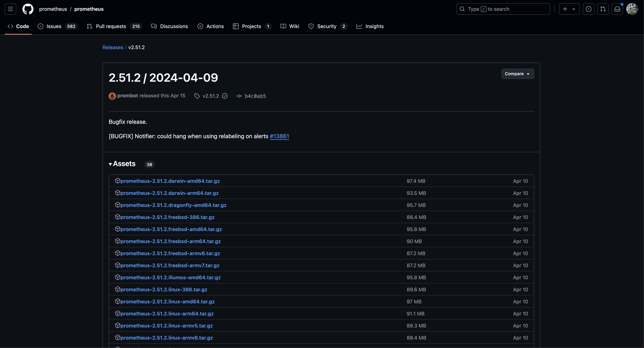644x348 pixels.
Task: Click package icon for freebsd-arm64 asset
Action: pyautogui.click(x=118, y=241)
